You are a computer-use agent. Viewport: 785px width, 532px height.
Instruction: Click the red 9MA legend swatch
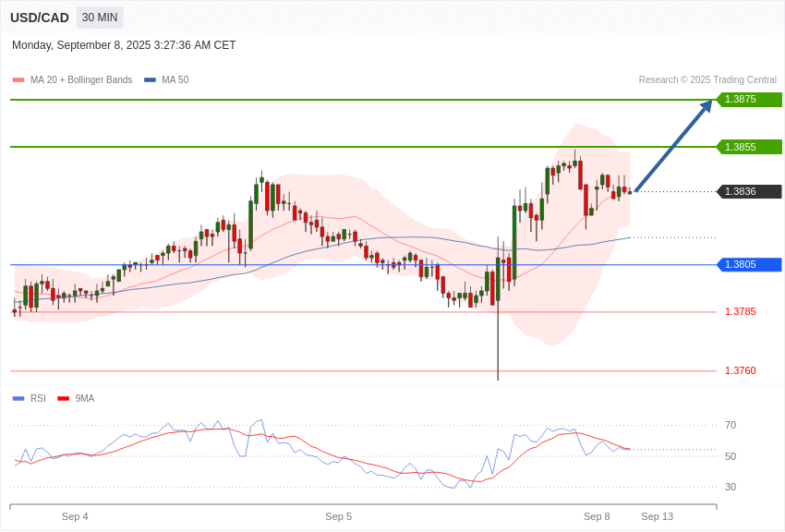coord(63,399)
